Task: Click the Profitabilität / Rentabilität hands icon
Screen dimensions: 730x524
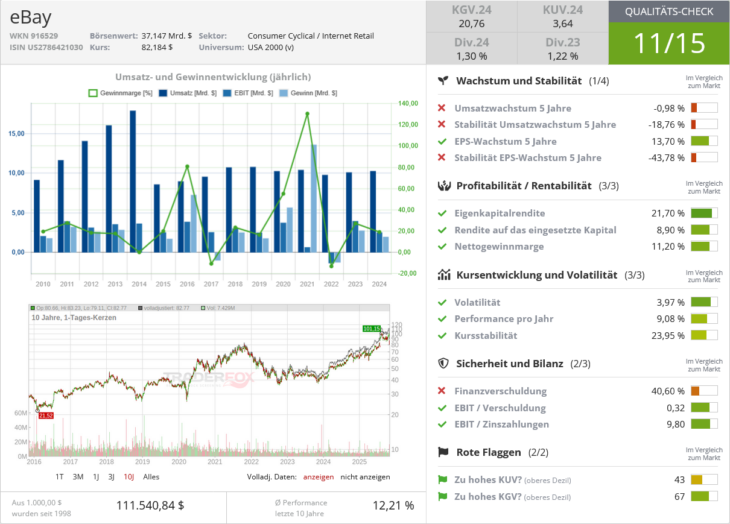Action: coord(443,186)
